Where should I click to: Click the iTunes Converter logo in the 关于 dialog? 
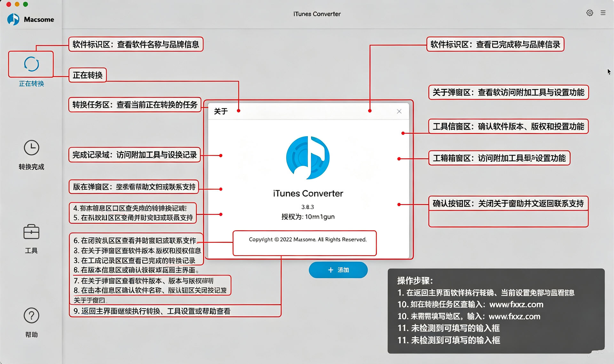[x=308, y=158]
